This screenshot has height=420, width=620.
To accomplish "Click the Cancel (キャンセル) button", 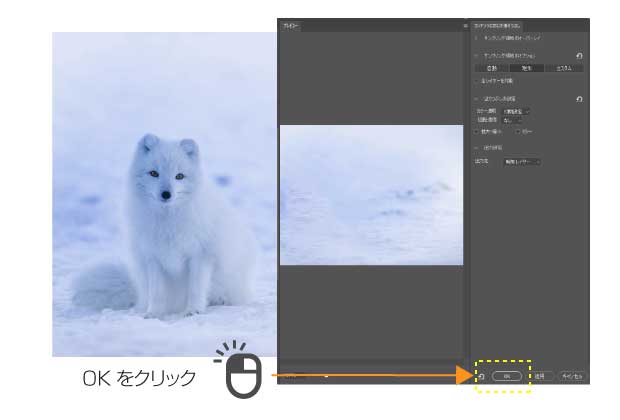I will point(570,377).
